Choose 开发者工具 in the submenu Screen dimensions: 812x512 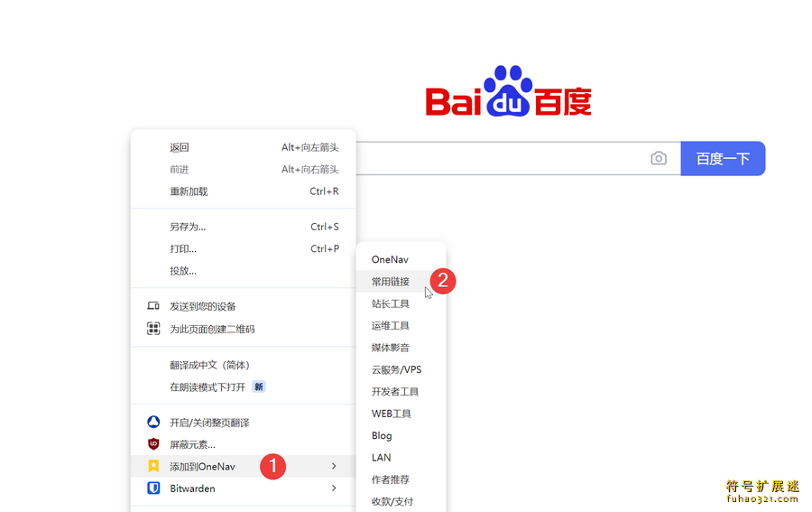[x=401, y=391]
